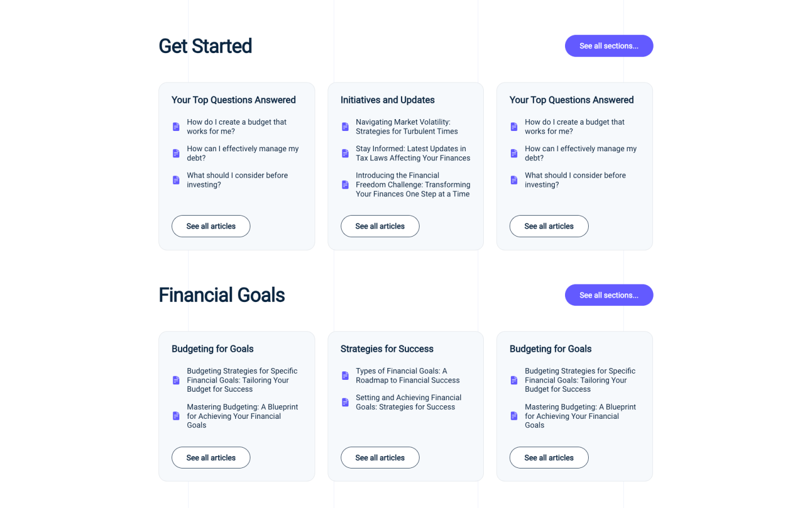Click Mastering Budgeting document icon in leftmost card
The height and width of the screenshot is (508, 812).
(176, 416)
